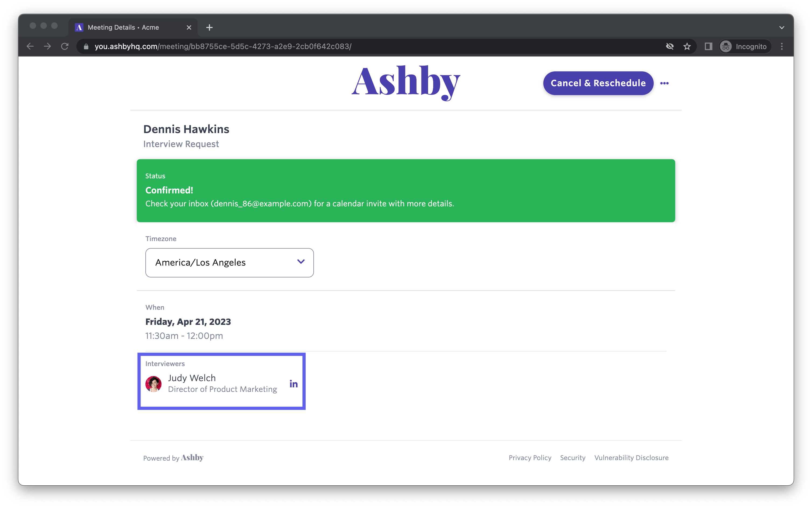Open a new browser tab

point(209,27)
